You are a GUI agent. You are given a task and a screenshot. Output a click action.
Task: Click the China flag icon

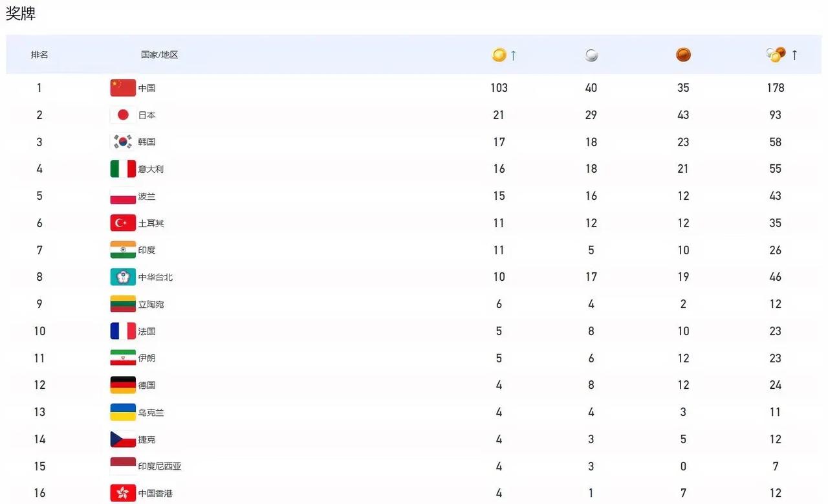click(123, 88)
